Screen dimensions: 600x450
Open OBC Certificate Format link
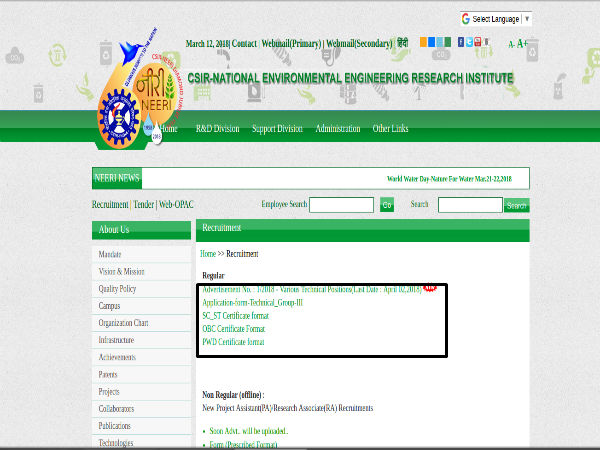point(233,329)
